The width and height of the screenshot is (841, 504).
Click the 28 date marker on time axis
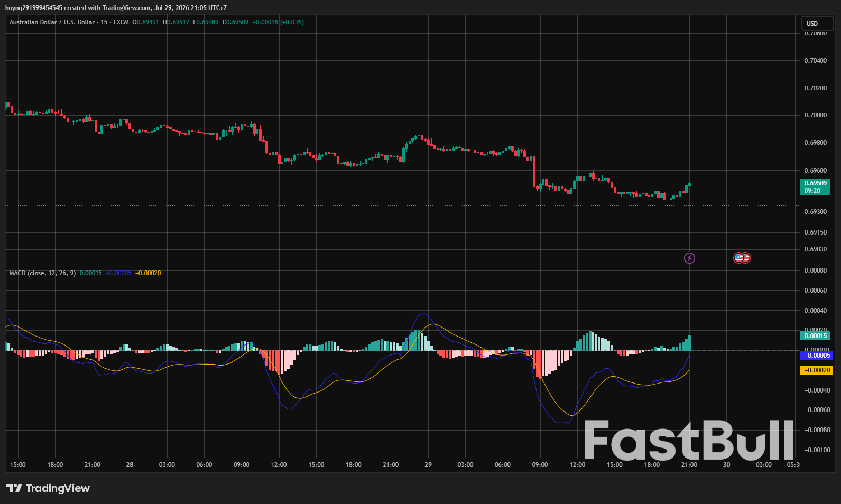pos(130,465)
